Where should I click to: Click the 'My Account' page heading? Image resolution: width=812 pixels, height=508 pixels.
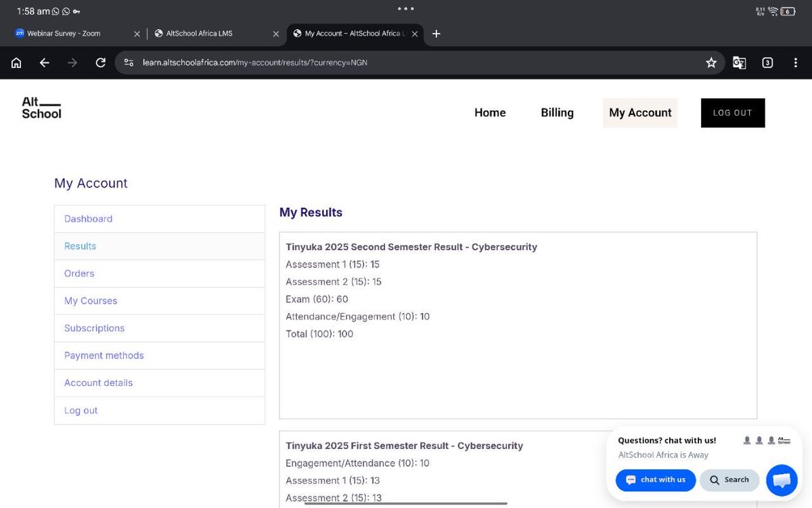pyautogui.click(x=91, y=184)
